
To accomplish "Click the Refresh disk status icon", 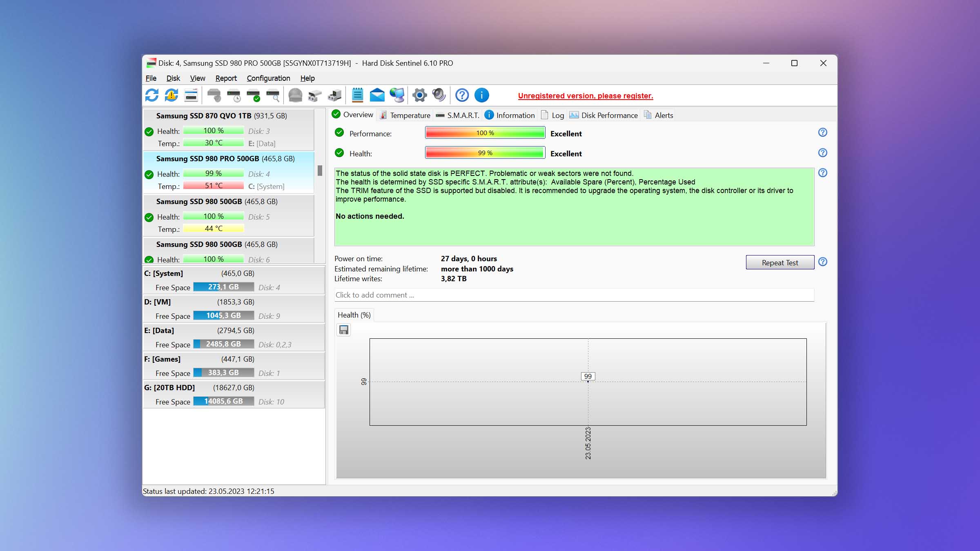I will [152, 96].
